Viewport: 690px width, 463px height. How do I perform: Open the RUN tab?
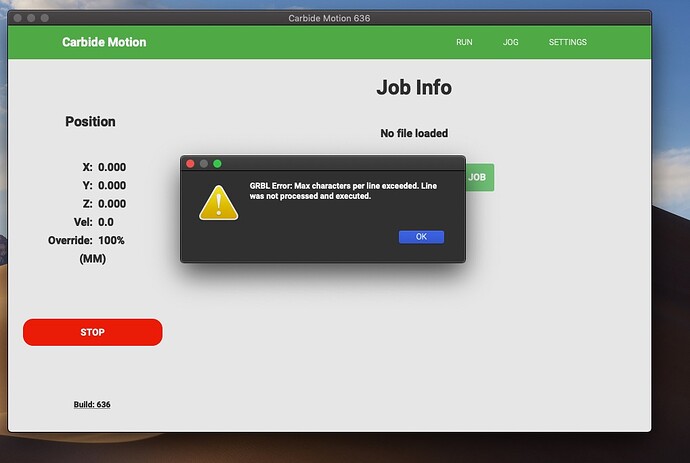coord(464,42)
